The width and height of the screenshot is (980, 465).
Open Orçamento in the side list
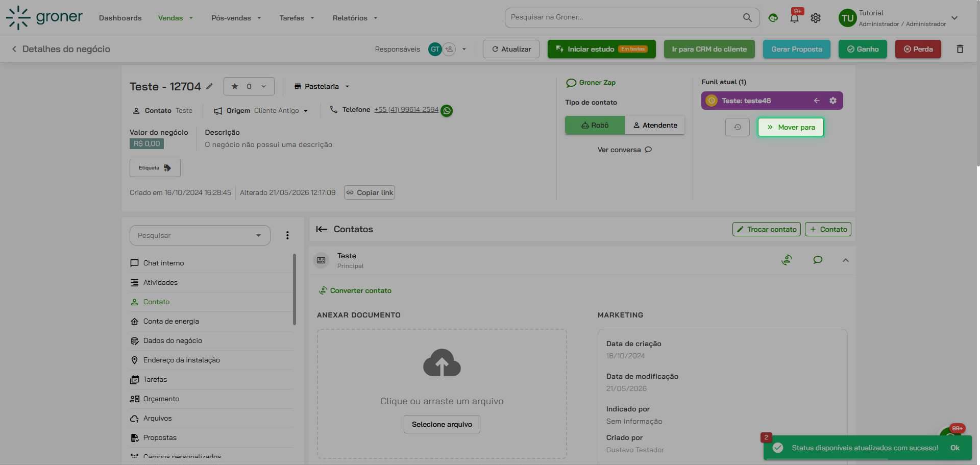(211, 399)
